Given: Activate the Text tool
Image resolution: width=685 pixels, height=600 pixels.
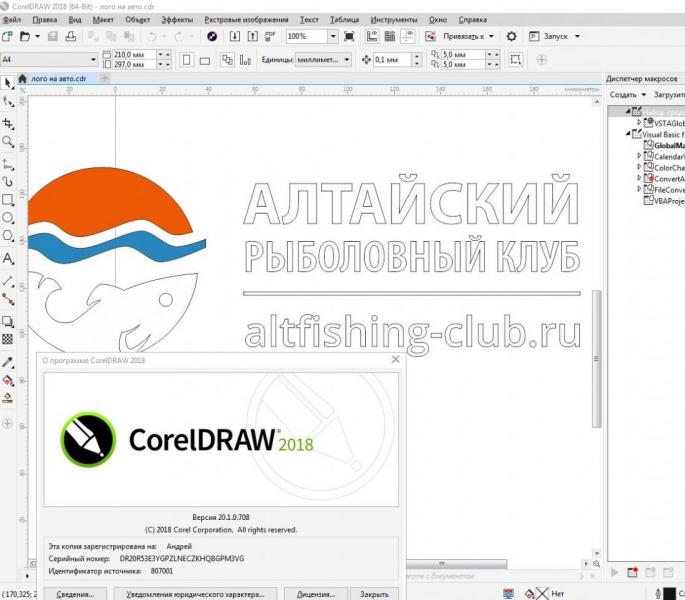Looking at the screenshot, I should [x=7, y=259].
